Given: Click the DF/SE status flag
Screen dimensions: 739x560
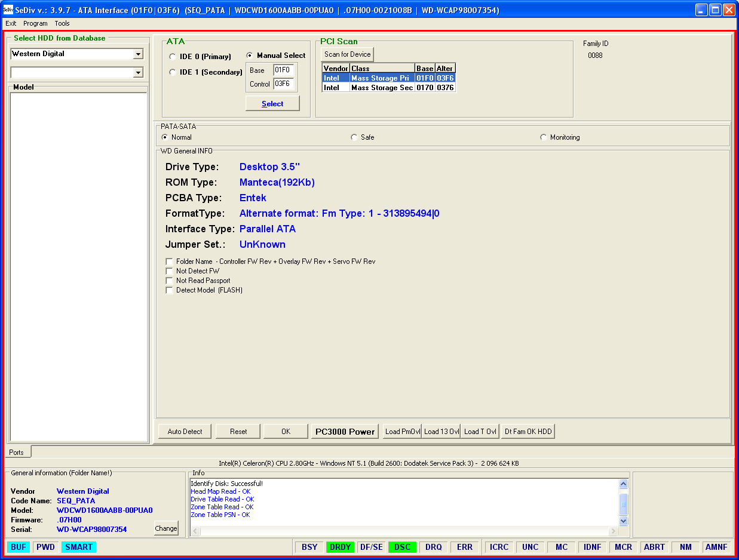Looking at the screenshot, I should (372, 547).
